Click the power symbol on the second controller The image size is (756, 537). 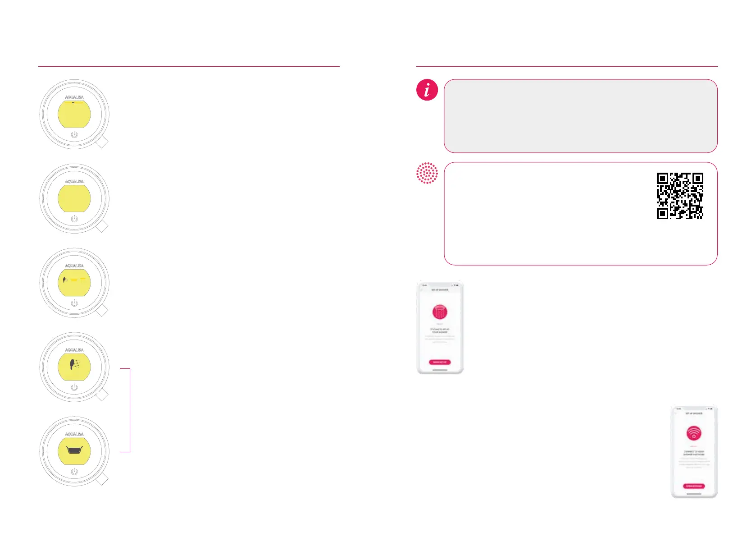[x=74, y=219]
